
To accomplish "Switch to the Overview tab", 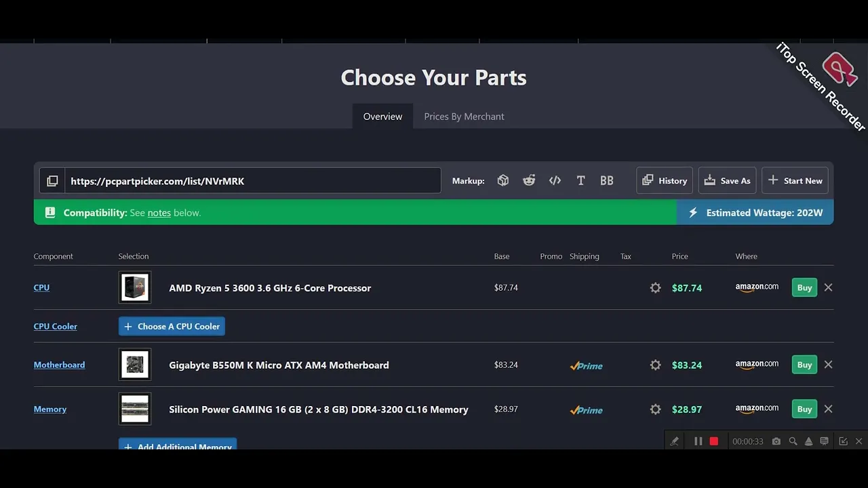I will pos(382,117).
